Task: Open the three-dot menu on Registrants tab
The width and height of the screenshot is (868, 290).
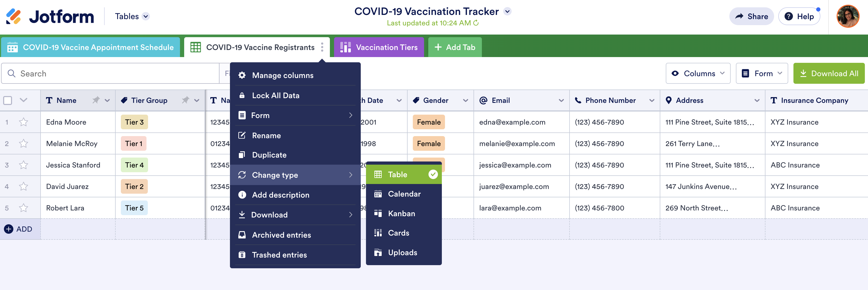Action: [x=322, y=47]
